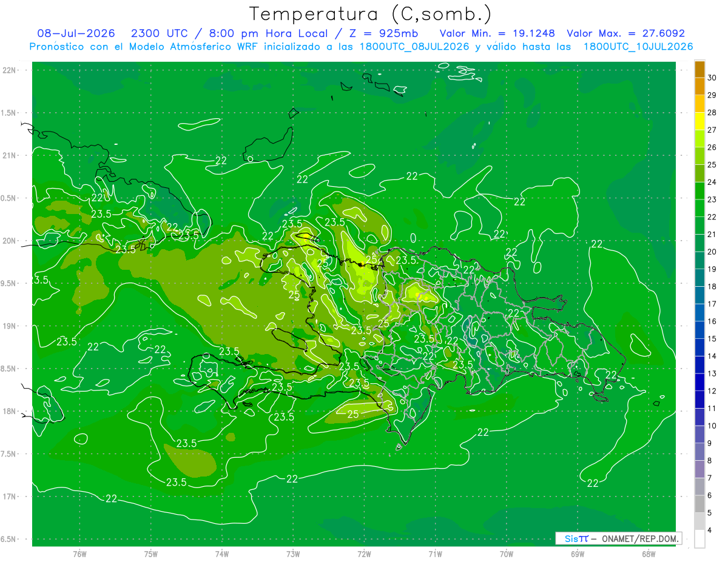Image resolution: width=728 pixels, height=562 pixels.
Task: Click the deep blue swatch between 12 and 13
Action: [x=699, y=382]
